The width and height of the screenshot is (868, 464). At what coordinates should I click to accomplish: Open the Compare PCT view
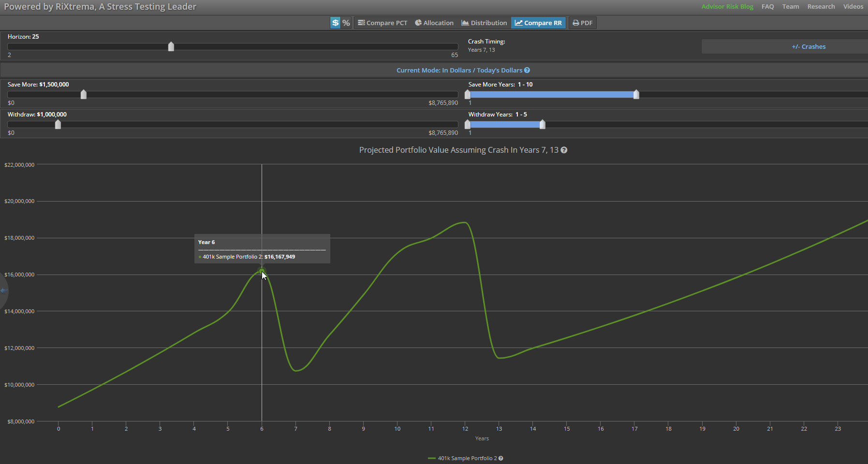pos(383,23)
